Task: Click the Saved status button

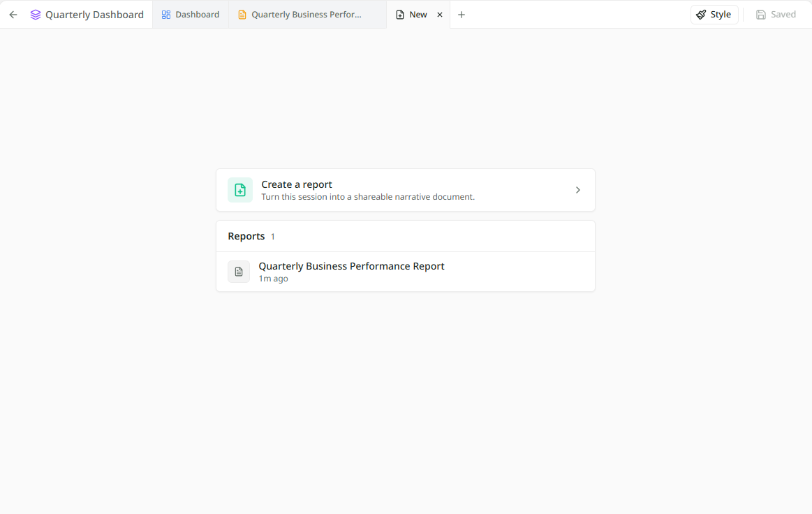Action: coord(776,15)
